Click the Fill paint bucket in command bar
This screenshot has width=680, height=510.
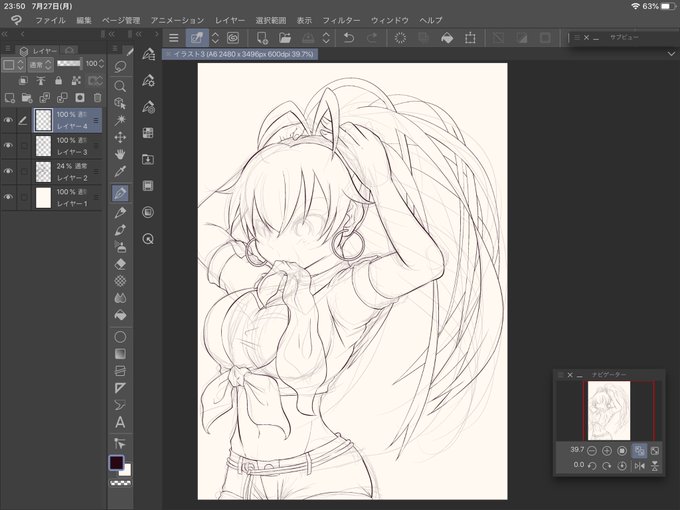click(x=447, y=38)
